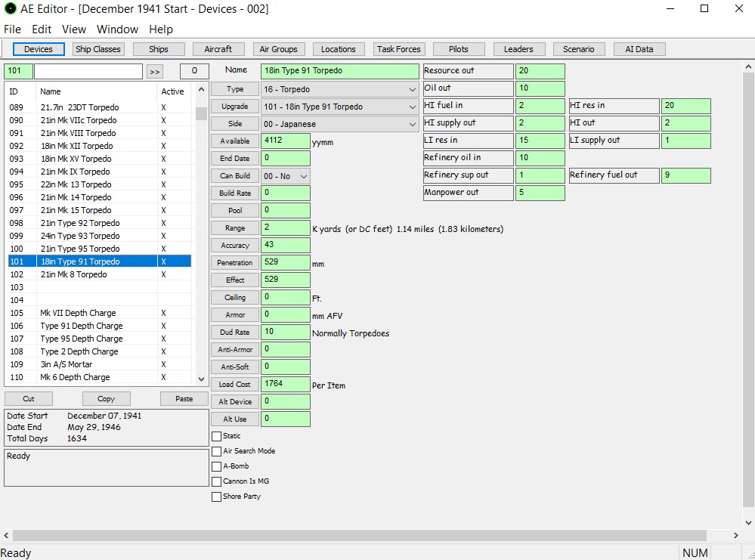The height and width of the screenshot is (560, 755).
Task: Switch to the Ship Classes tab
Action: [97, 49]
